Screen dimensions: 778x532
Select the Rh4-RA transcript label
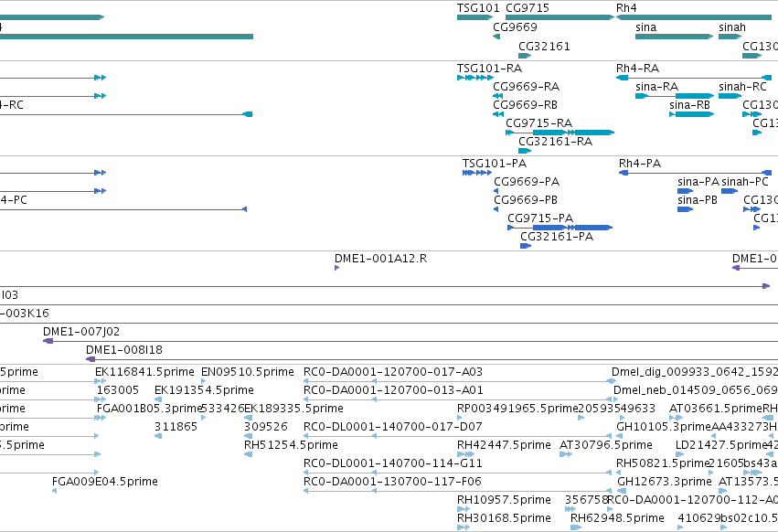637,68
